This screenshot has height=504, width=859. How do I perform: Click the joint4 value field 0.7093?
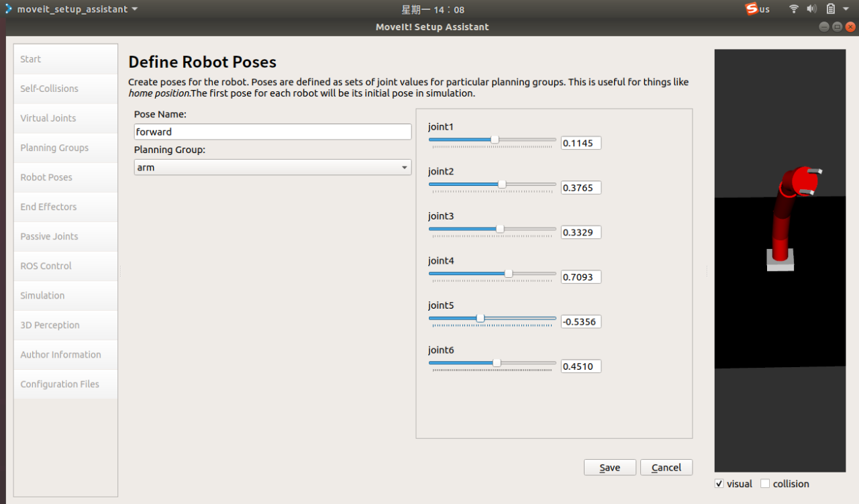(x=581, y=277)
